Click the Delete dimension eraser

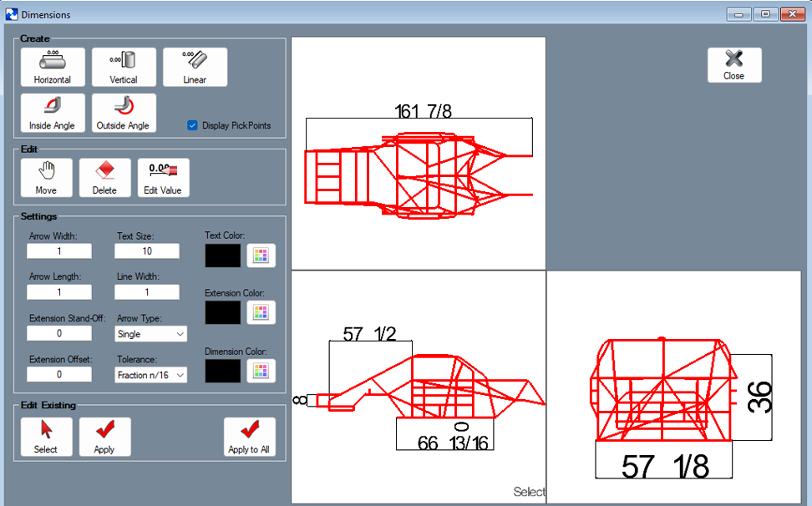coord(104,178)
